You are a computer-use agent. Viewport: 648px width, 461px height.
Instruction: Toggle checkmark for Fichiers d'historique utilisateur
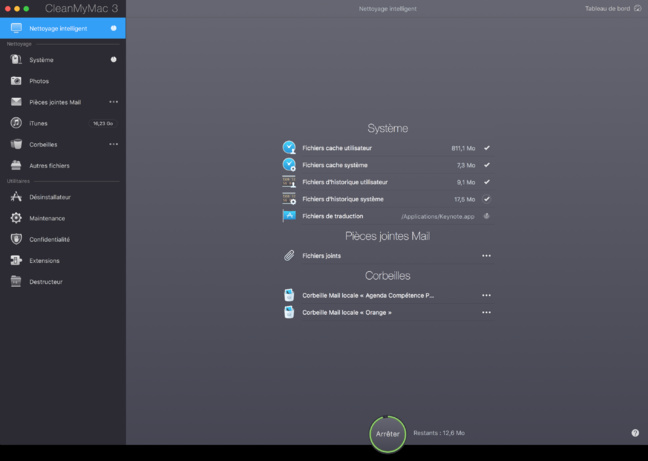pyautogui.click(x=487, y=182)
